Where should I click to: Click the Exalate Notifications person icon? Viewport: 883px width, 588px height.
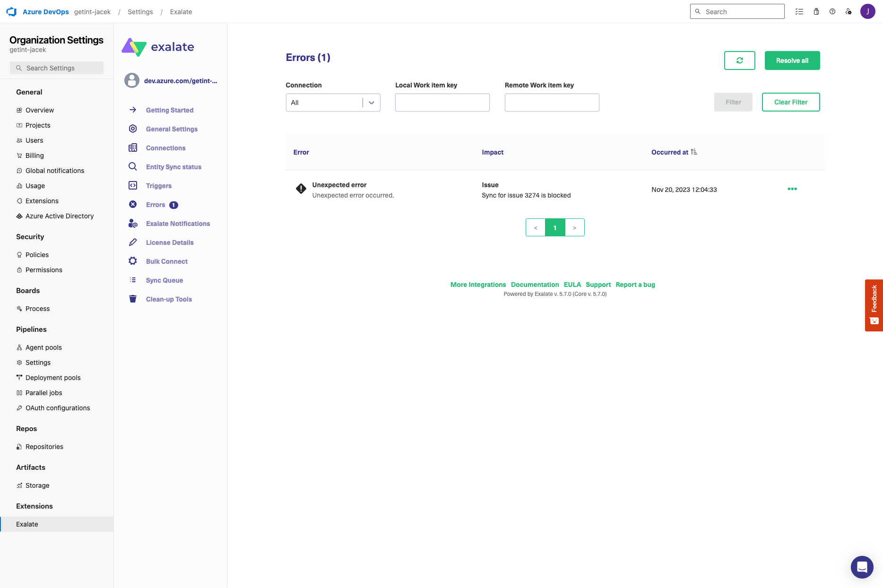pyautogui.click(x=133, y=223)
